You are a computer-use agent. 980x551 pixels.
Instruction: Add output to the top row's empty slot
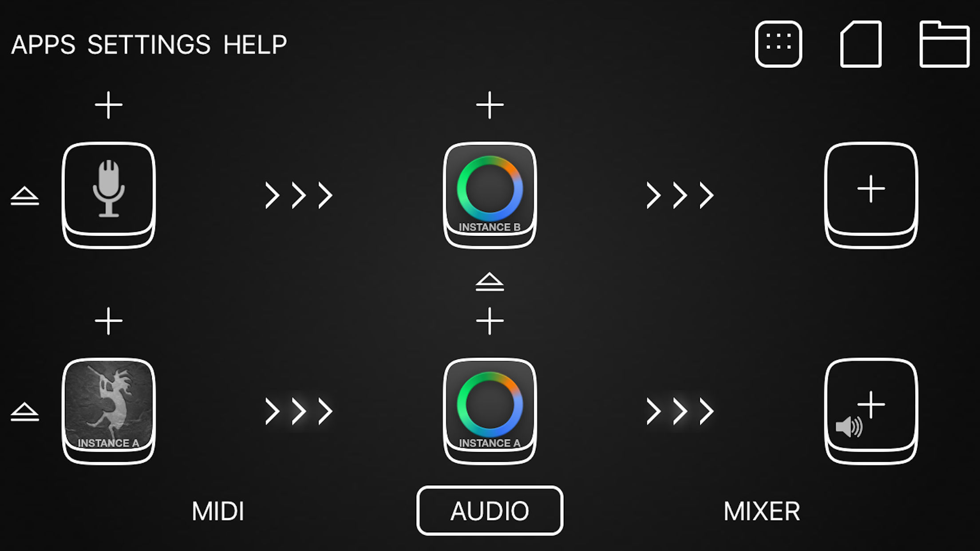[x=871, y=194]
